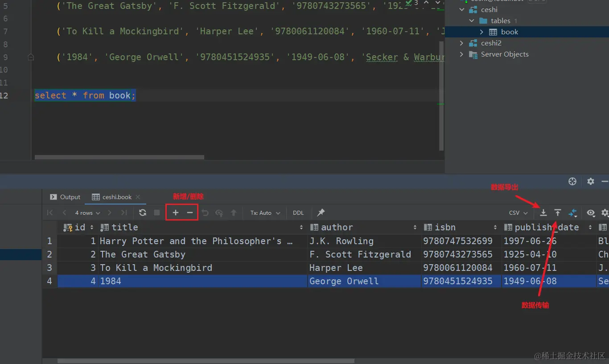Open the CSV export format dropdown

pyautogui.click(x=518, y=213)
